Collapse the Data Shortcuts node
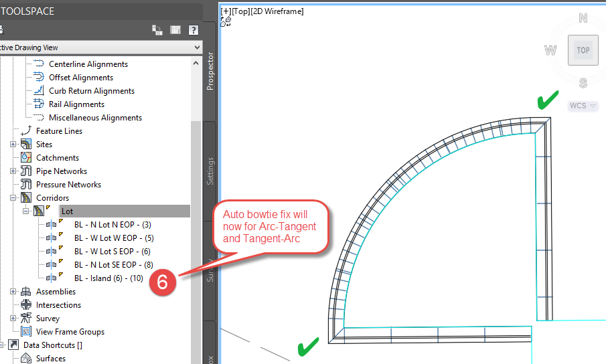Viewport: 606px width, 364px height. (x=1, y=345)
